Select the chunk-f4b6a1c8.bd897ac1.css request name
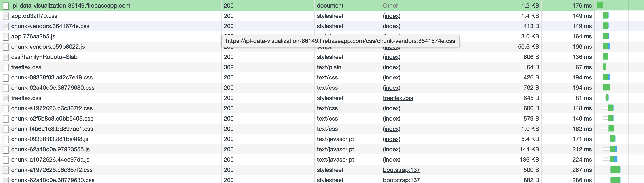644x183 pixels. click(52, 129)
